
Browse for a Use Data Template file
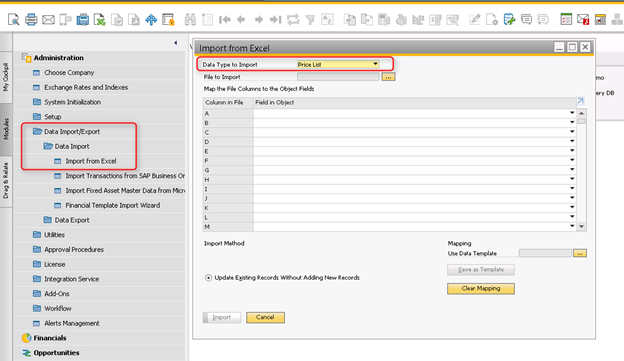click(580, 253)
